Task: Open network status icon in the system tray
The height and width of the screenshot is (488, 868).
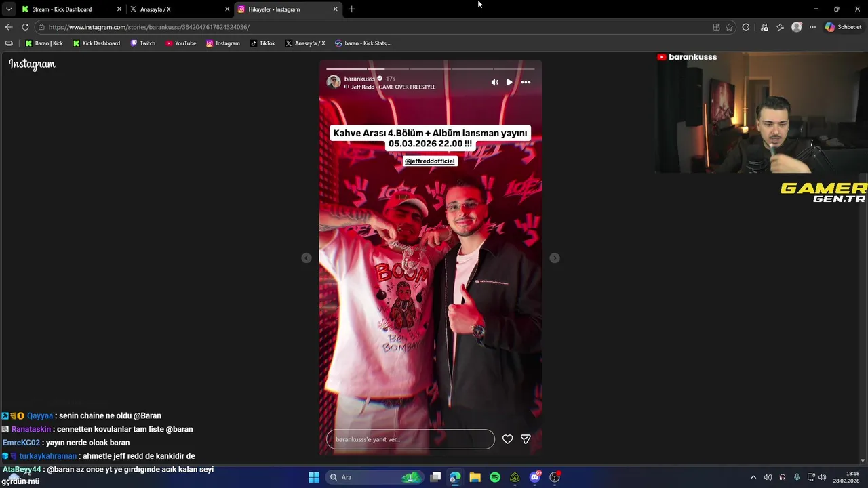Action: (x=811, y=477)
